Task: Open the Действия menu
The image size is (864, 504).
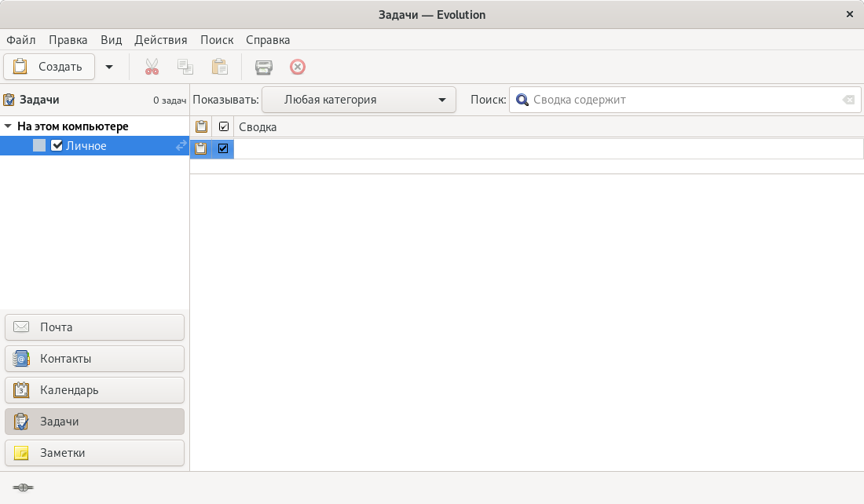Action: [x=161, y=40]
